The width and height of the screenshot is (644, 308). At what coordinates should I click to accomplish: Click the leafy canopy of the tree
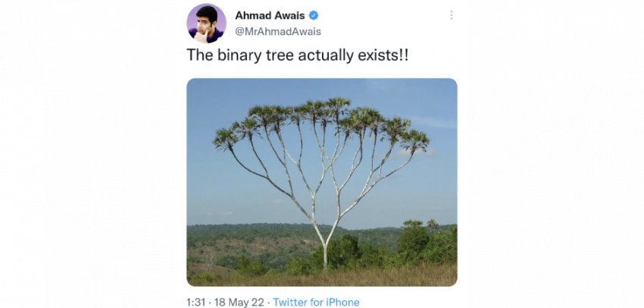coord(322,121)
